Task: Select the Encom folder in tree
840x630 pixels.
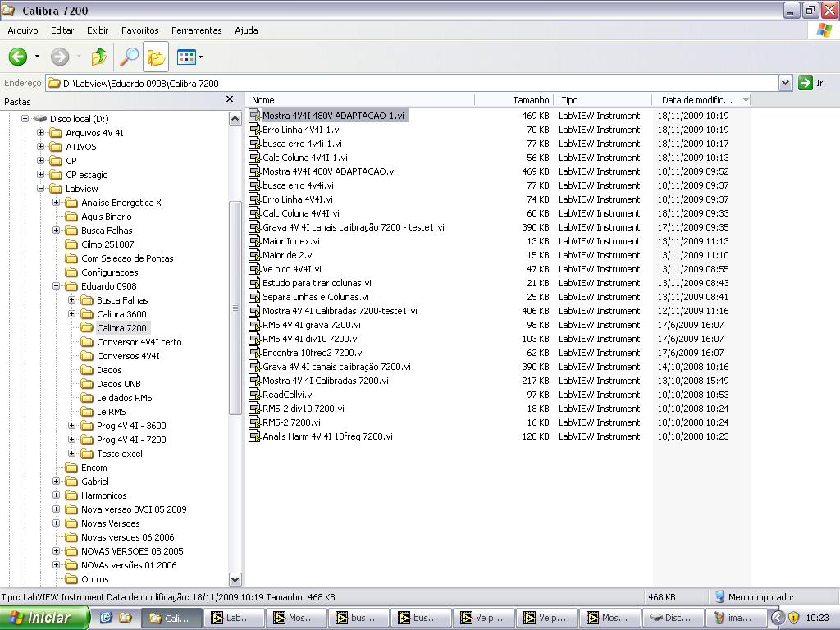Action: 94,468
